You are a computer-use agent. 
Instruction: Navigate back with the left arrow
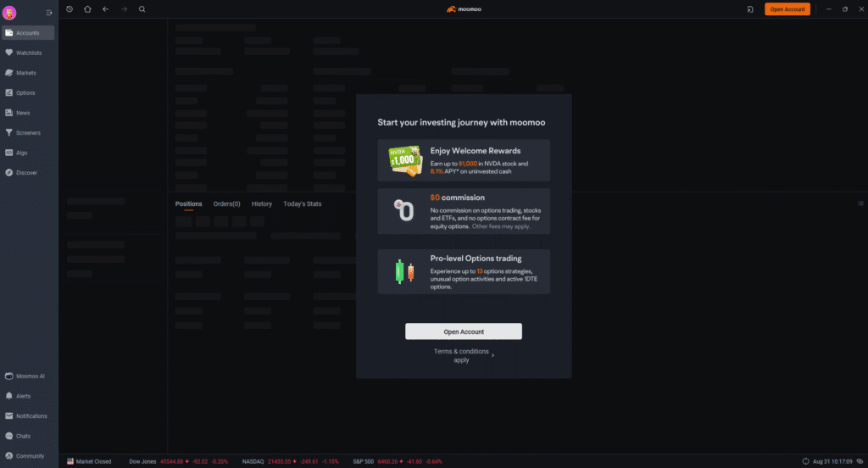pos(105,8)
